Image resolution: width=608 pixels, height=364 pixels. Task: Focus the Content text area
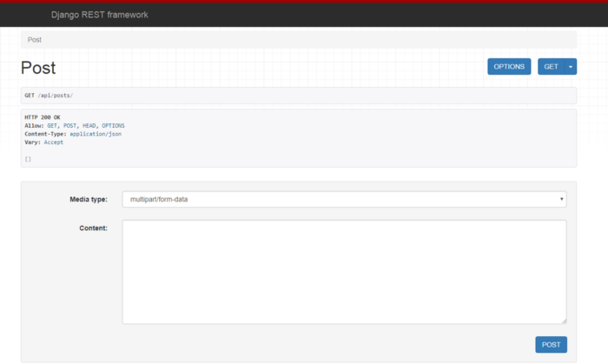tap(343, 271)
